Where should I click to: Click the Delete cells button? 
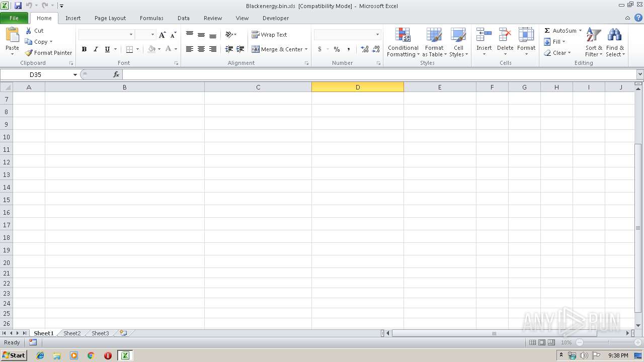coord(505,41)
